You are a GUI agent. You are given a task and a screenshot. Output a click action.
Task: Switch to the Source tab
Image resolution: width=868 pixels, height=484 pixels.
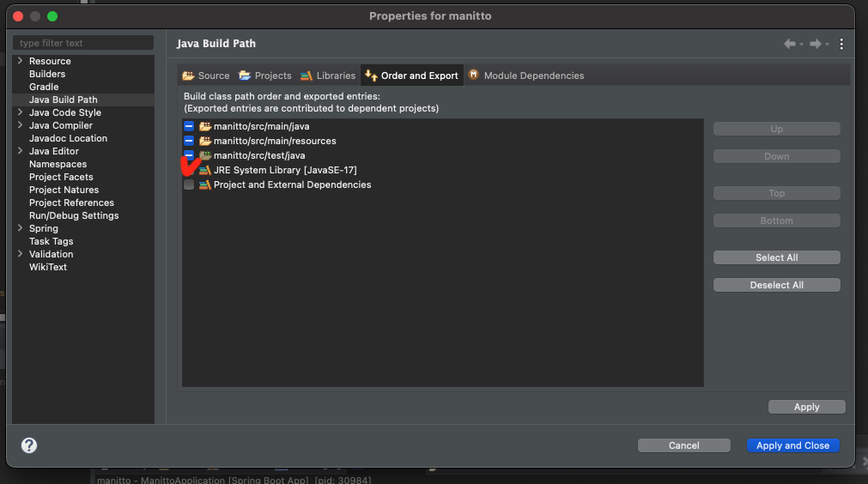tap(206, 76)
